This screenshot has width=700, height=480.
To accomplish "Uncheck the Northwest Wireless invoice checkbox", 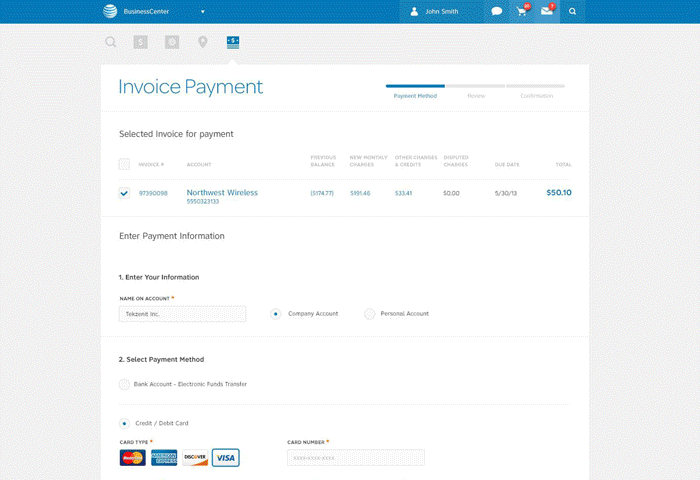I will tap(124, 193).
